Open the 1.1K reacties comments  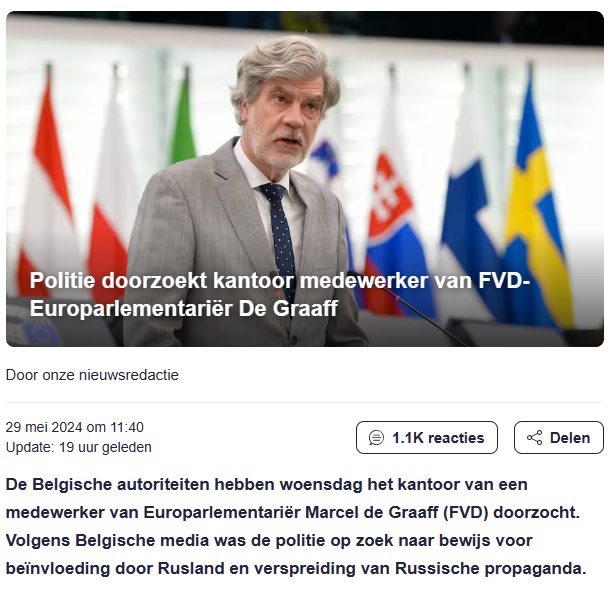427,437
